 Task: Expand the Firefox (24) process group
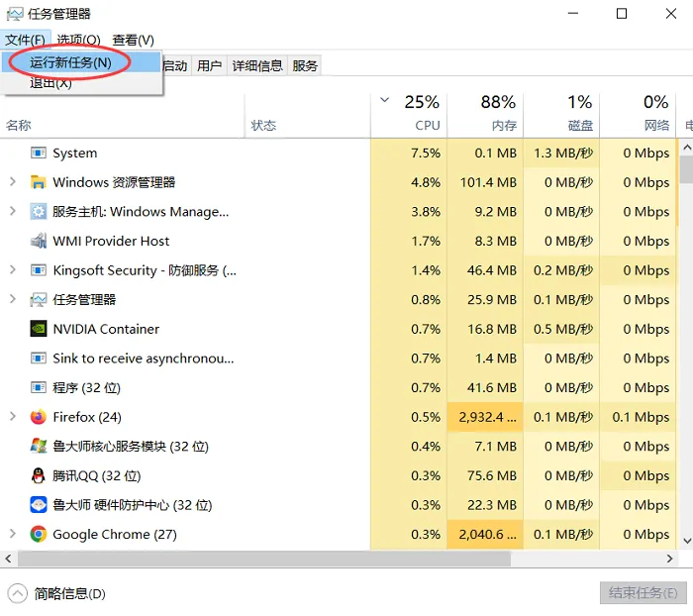click(13, 417)
